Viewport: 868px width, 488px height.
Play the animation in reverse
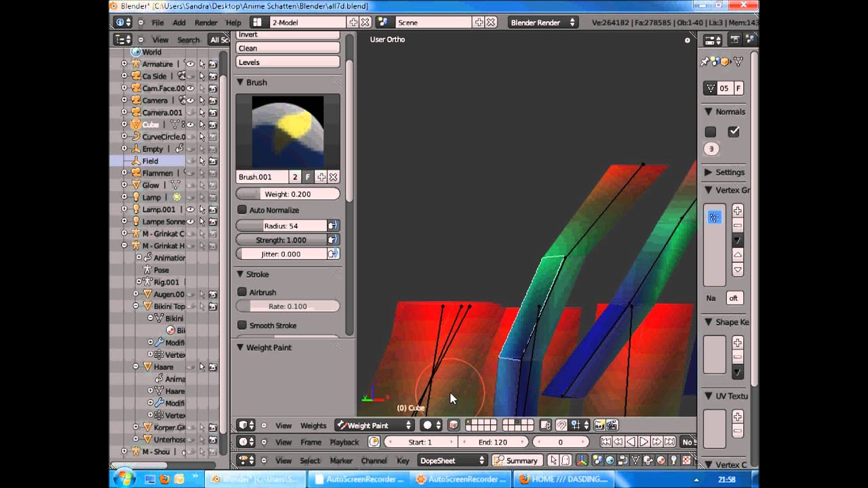(631, 442)
